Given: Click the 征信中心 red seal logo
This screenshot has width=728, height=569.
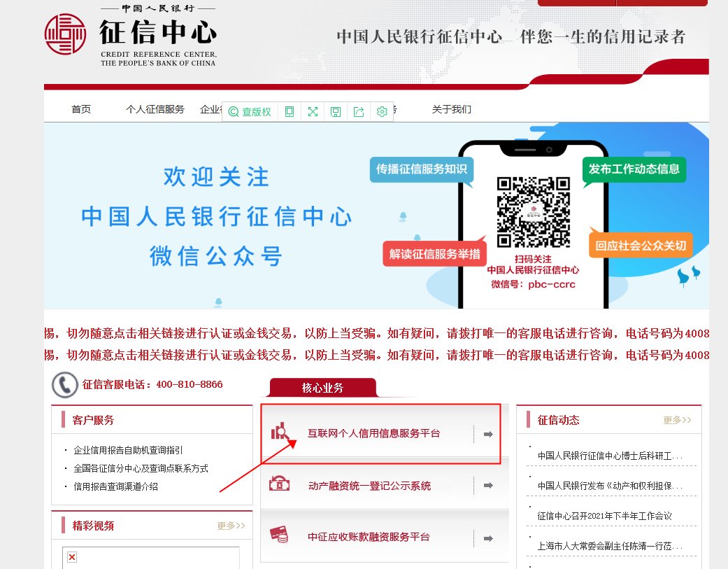Looking at the screenshot, I should coord(65,34).
